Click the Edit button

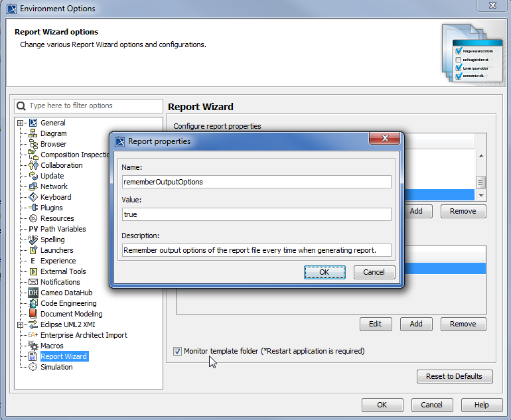(376, 324)
